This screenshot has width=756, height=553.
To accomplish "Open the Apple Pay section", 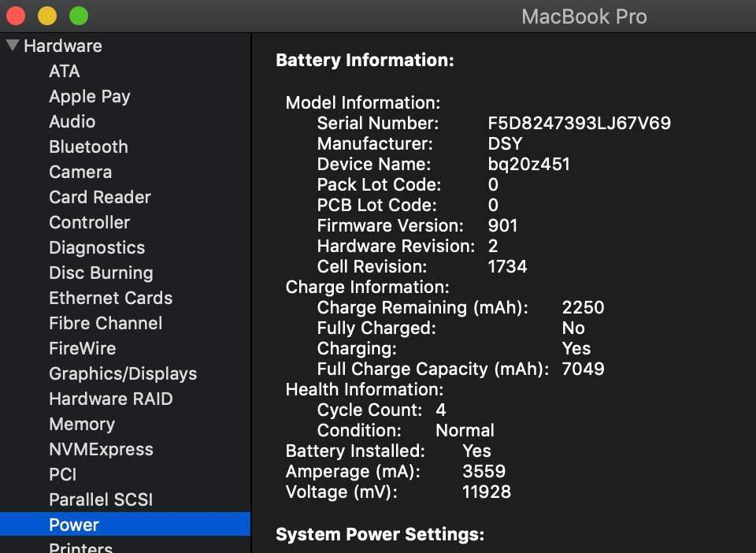I will click(x=89, y=96).
